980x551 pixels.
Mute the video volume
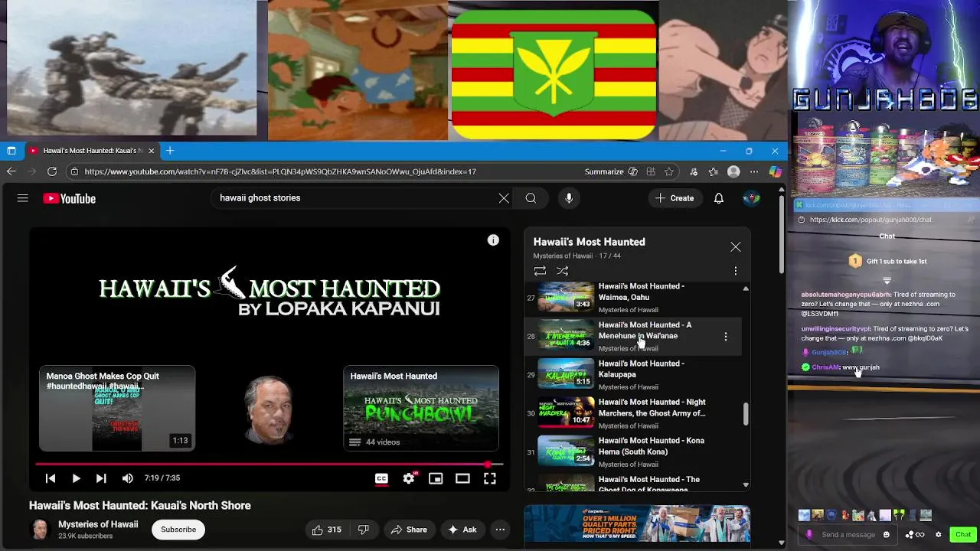coord(128,478)
